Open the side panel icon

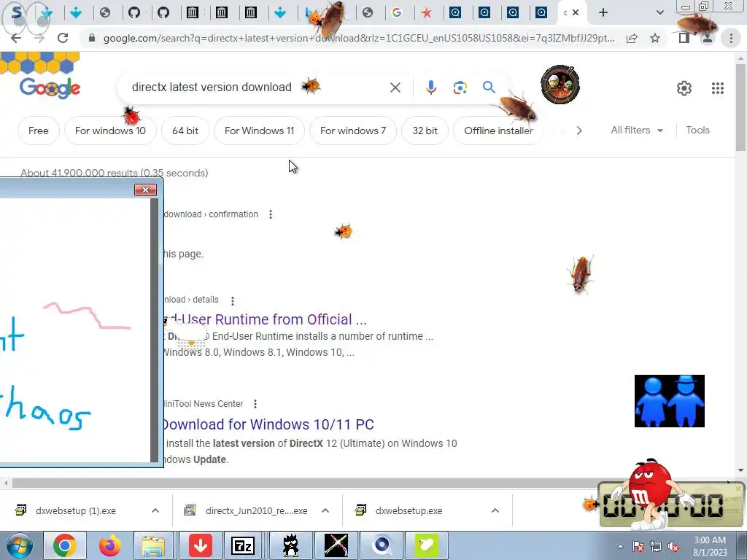click(x=684, y=38)
